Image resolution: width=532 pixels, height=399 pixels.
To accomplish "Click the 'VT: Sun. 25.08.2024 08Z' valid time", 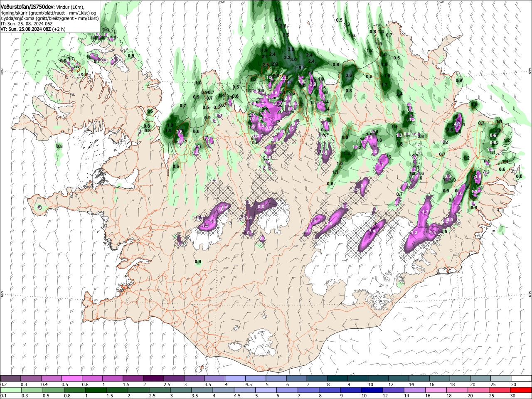I will 26,30.
